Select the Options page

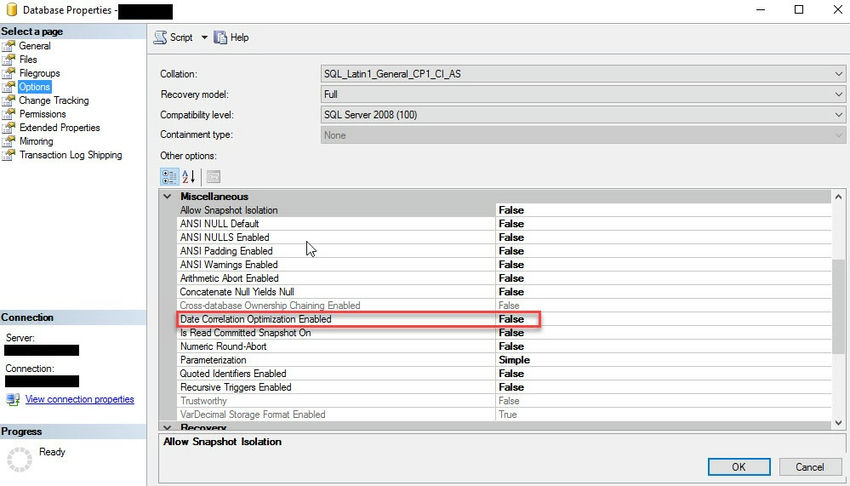pyautogui.click(x=34, y=87)
